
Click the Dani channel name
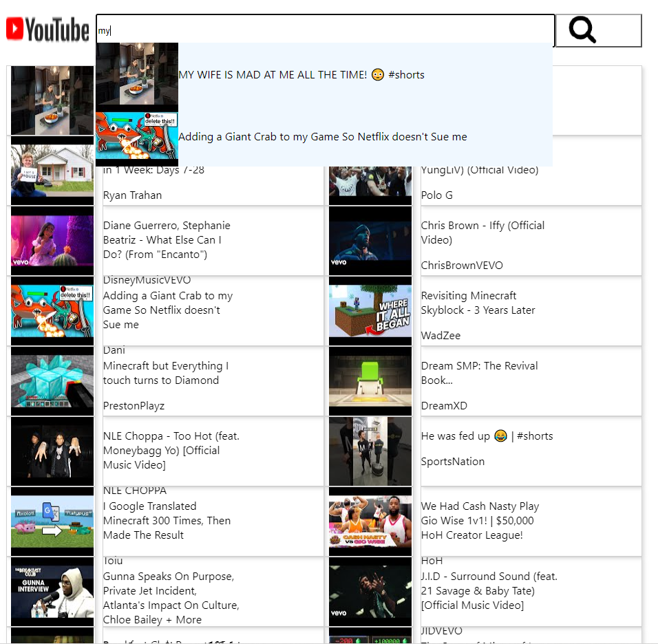pos(114,350)
